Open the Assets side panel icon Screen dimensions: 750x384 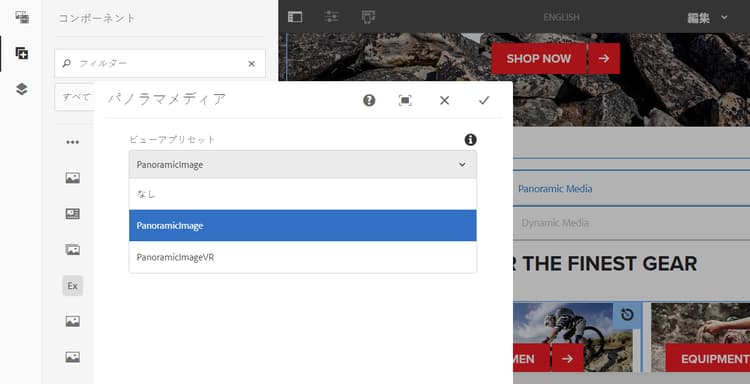22,18
